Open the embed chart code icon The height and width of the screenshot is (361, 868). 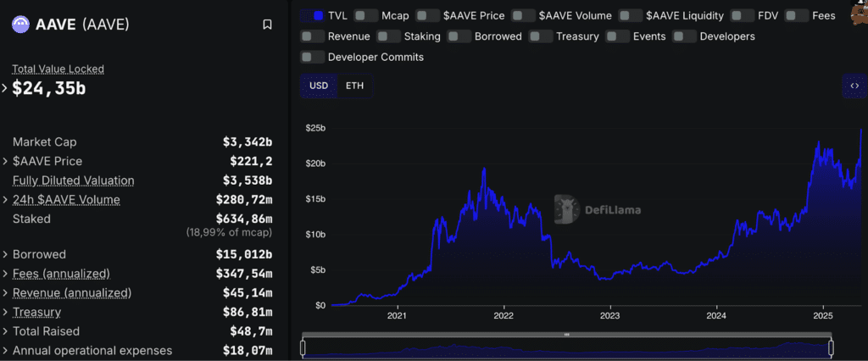click(854, 86)
